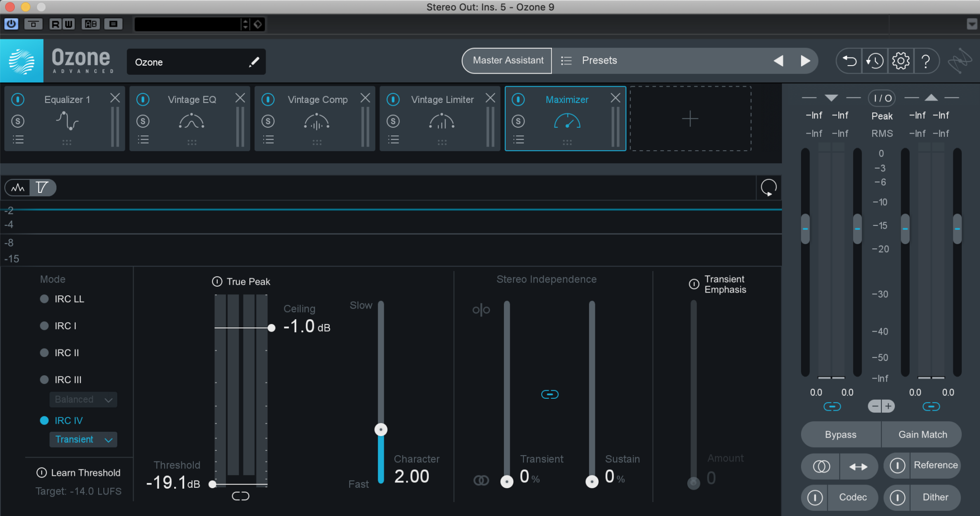Enable True Peak limiting

coord(217,281)
